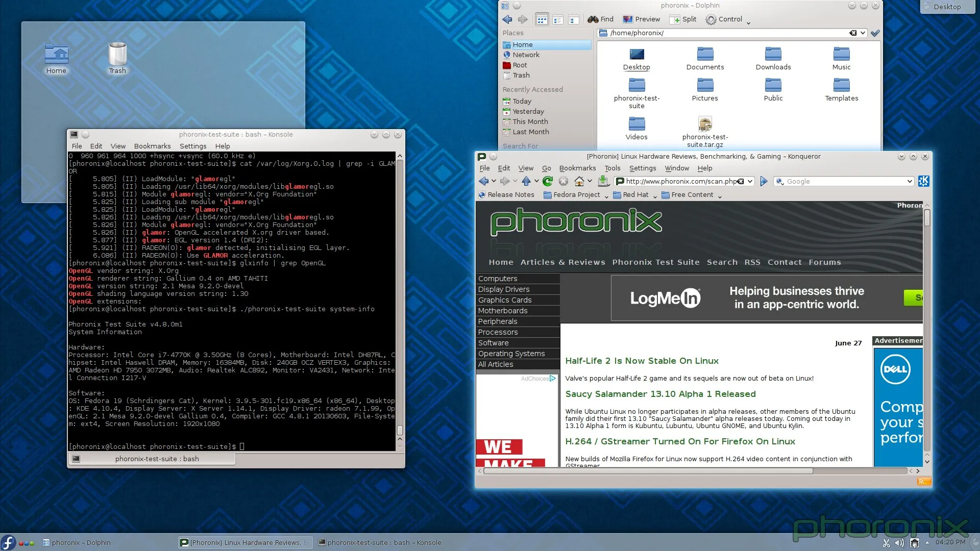
Task: Open Graphics Cards category on Phoronix
Action: coord(505,300)
